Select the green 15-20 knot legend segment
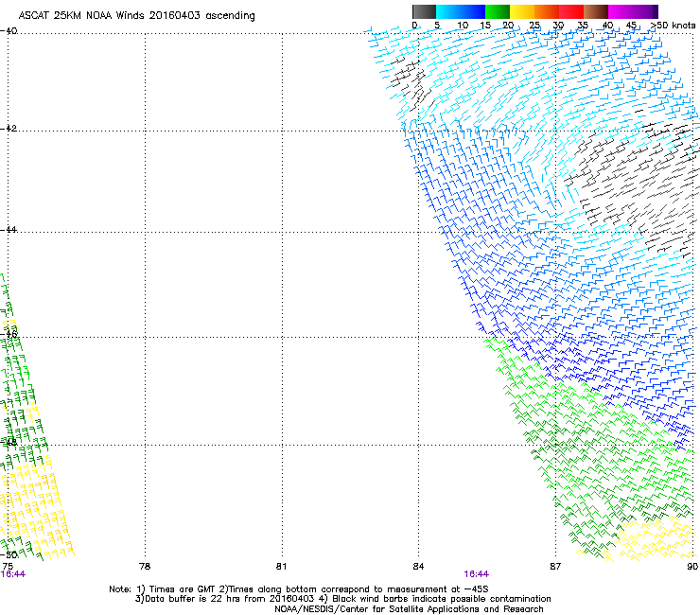 tap(498, 11)
